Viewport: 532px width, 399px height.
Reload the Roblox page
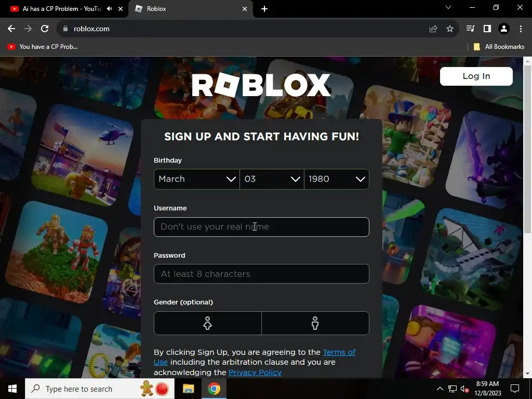(x=45, y=29)
